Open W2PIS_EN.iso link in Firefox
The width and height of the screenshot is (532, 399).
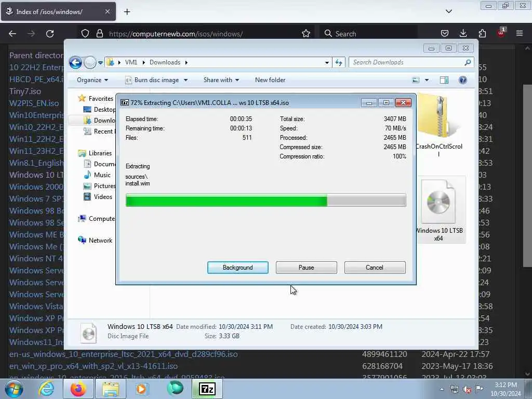pos(34,103)
